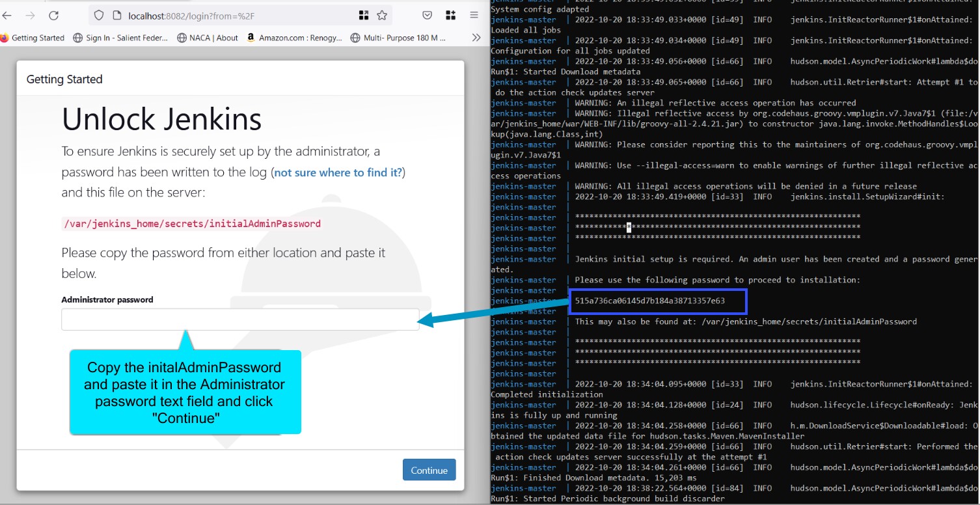Click the Unlock Jenkins heading

(161, 119)
